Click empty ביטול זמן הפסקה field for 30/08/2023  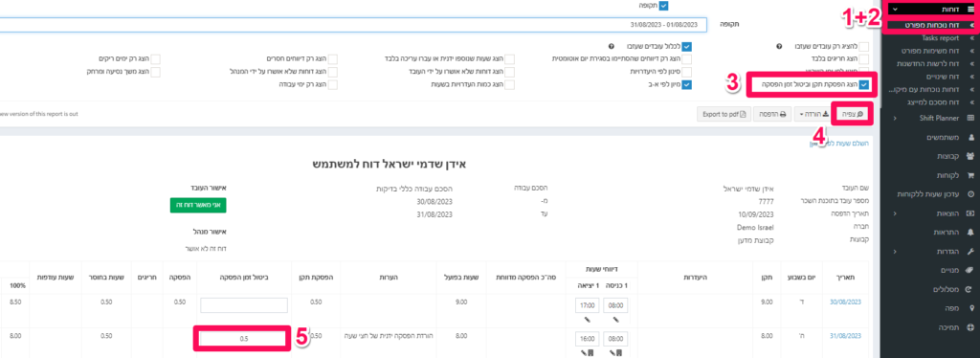(x=244, y=305)
